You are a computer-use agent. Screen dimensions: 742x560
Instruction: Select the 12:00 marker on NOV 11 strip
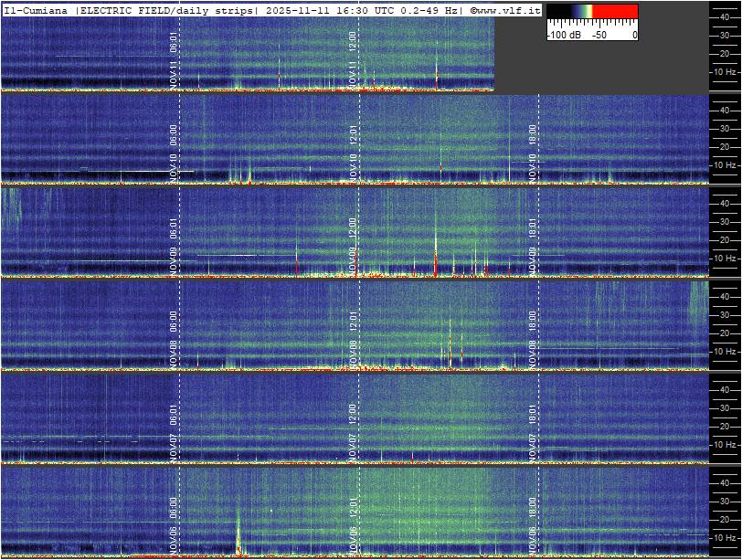click(x=353, y=42)
